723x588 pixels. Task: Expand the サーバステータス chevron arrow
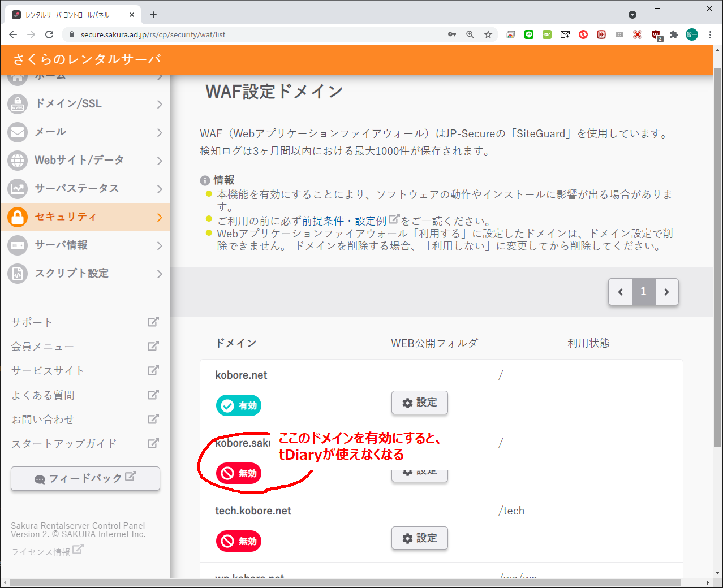pos(160,189)
